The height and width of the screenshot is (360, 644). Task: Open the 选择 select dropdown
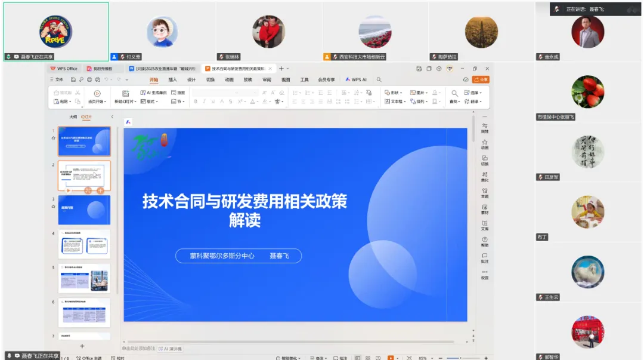coord(473,93)
